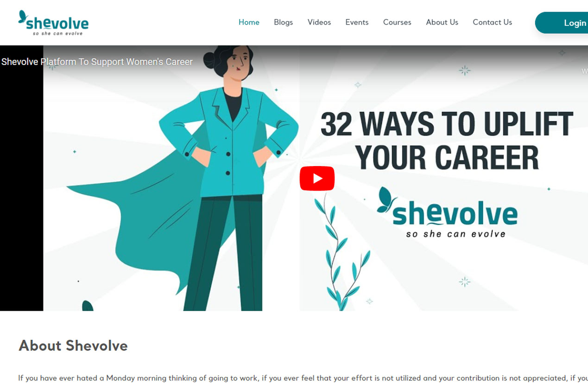Click the 'so she can evolve' tagline in the video
This screenshot has height=391, width=588.
(x=455, y=234)
